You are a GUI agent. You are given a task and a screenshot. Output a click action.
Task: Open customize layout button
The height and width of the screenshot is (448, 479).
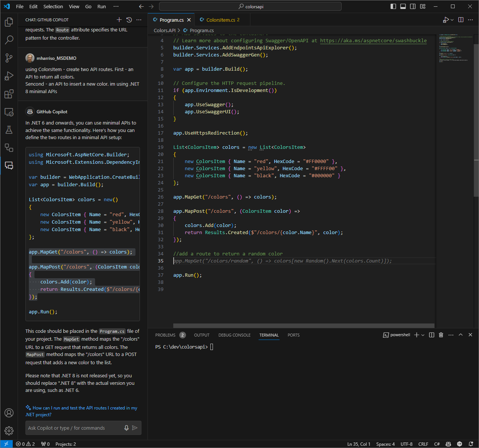[x=422, y=6]
